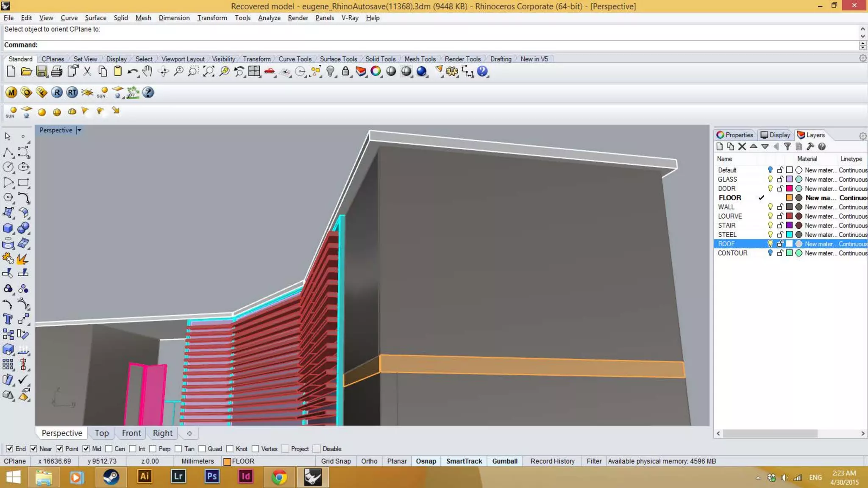868x488 pixels.
Task: Click Delete layer X icon
Action: [x=742, y=147]
